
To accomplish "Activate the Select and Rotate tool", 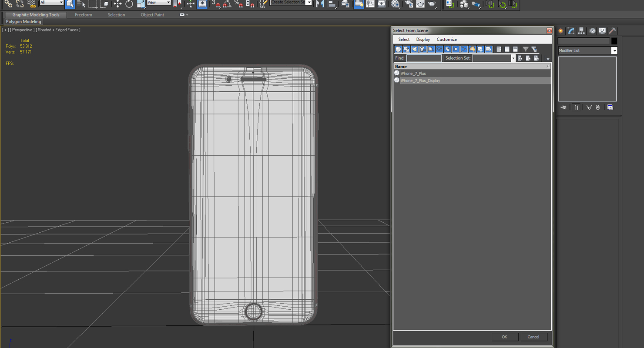I will (x=129, y=4).
